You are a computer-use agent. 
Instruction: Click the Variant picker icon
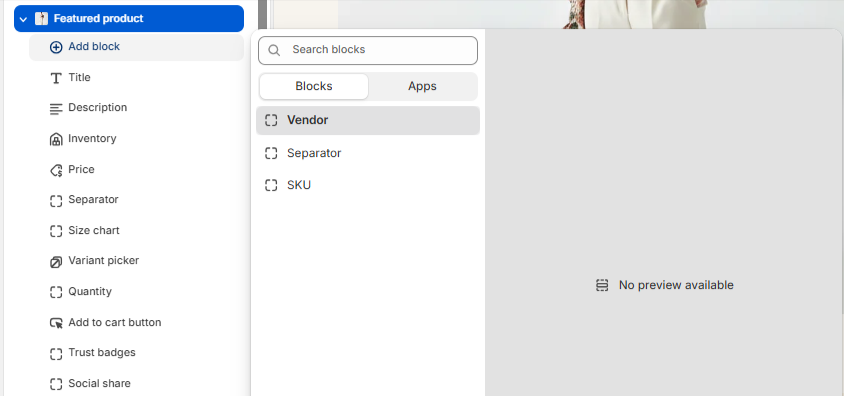coord(56,262)
